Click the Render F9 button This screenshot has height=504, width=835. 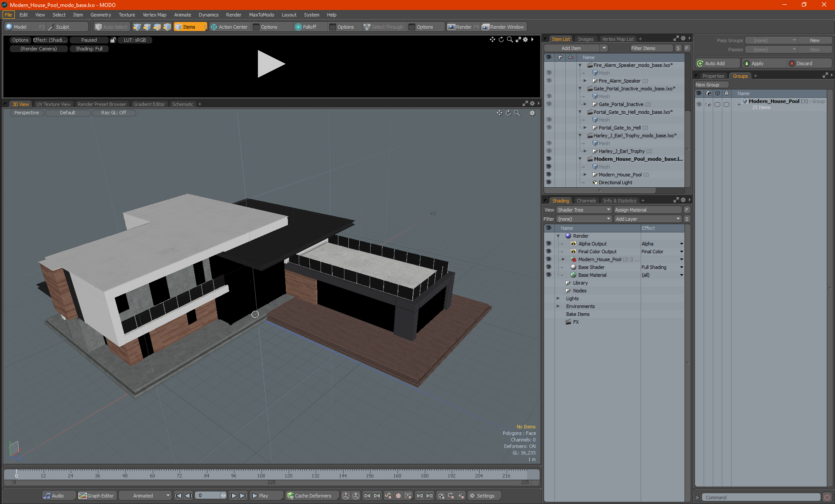point(463,27)
